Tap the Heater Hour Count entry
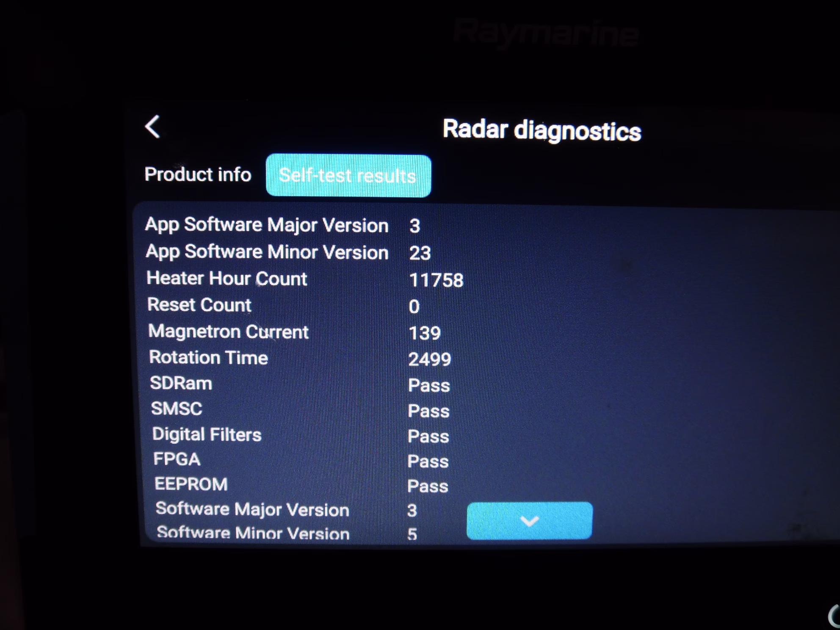 (227, 279)
